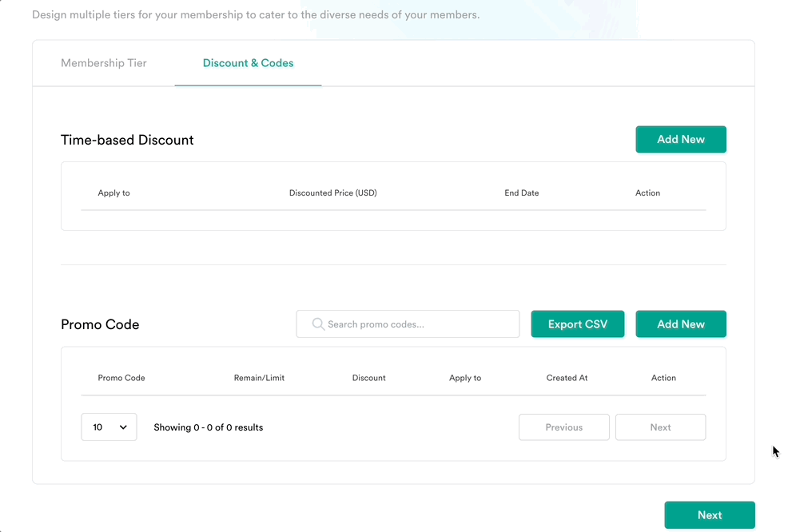Focus the Search promo codes field

coord(408,324)
